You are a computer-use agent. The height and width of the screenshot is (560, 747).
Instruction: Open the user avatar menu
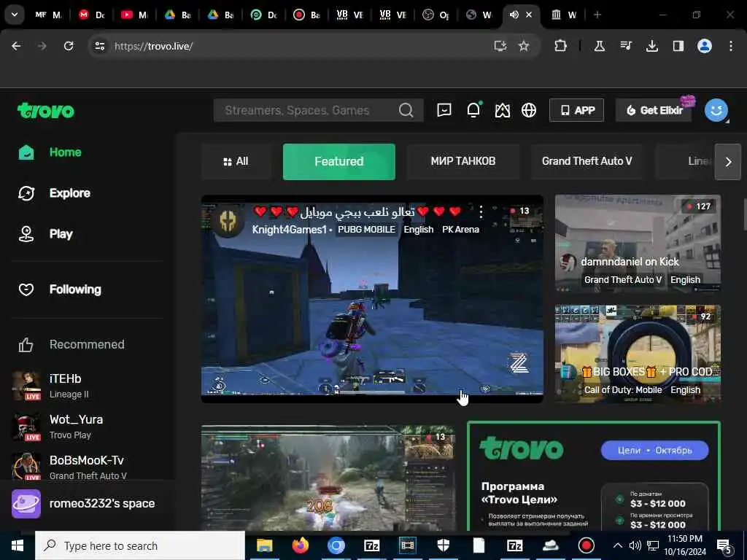716,111
